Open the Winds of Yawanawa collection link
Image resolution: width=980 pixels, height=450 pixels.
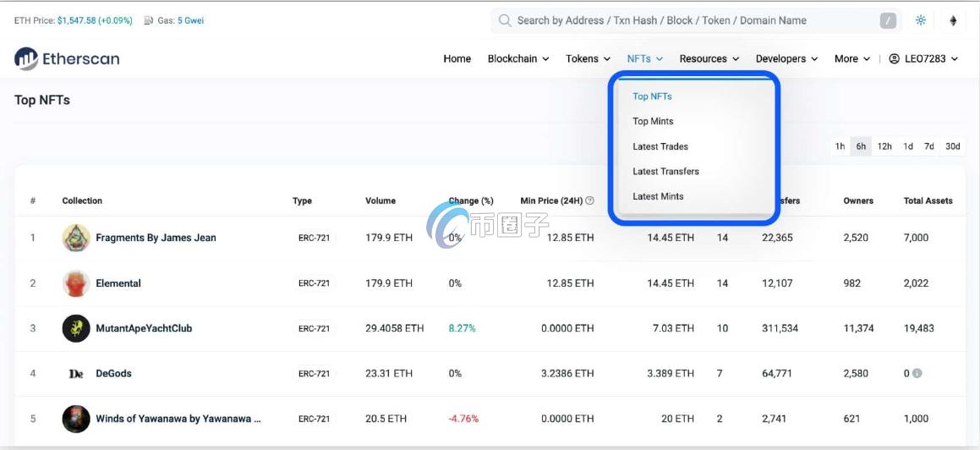tap(178, 419)
